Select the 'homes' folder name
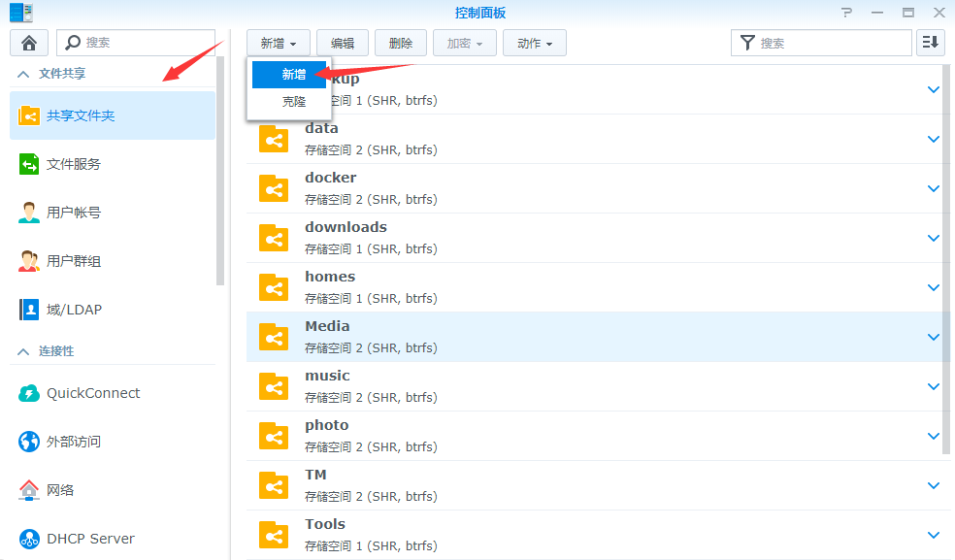This screenshot has height=560, width=955. point(330,277)
